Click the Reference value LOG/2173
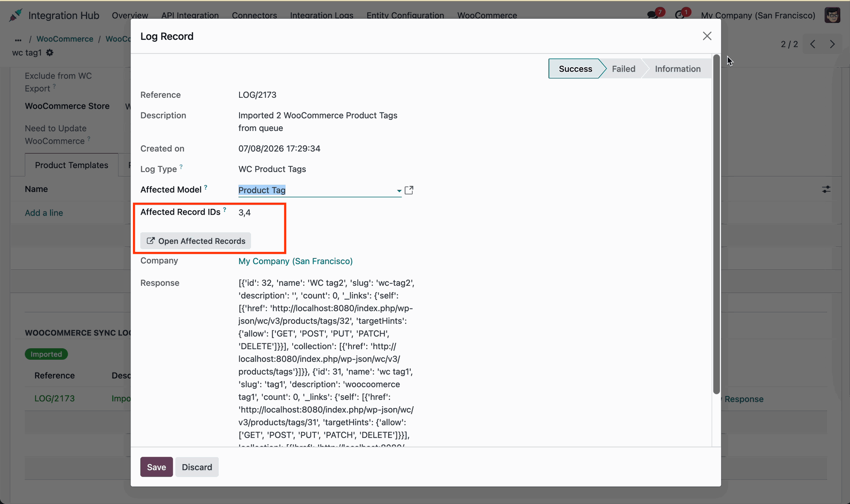 tap(257, 95)
